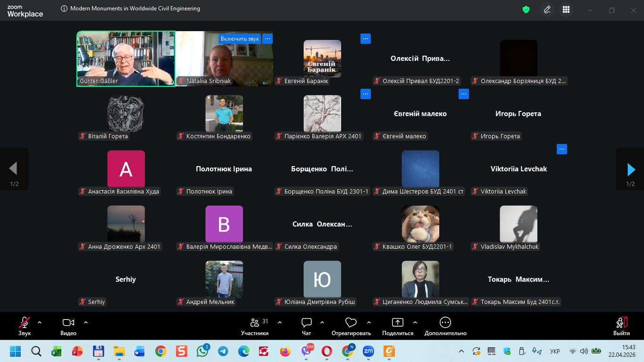Go to next participants page with right arrow
This screenshot has height=362, width=644.
pyautogui.click(x=631, y=169)
